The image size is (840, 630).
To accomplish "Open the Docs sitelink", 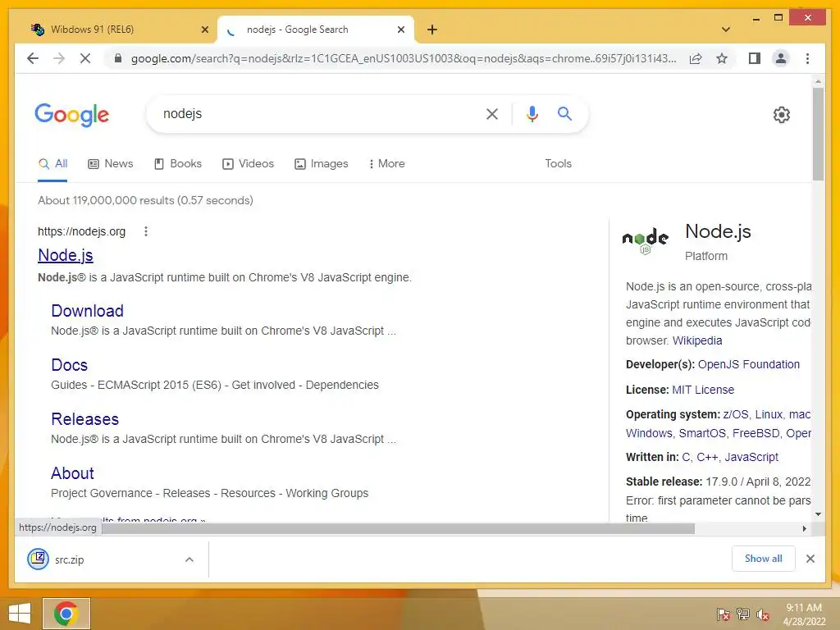I will (69, 365).
